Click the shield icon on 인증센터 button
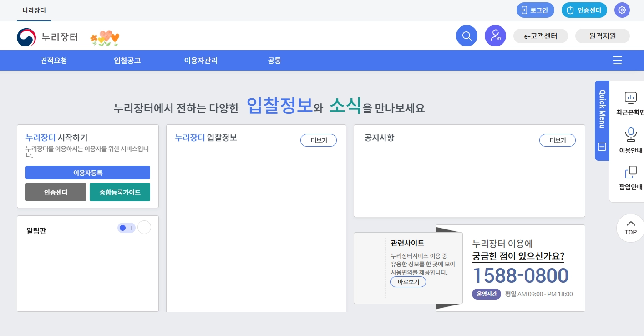Viewport: 644px width, 336px height. point(570,10)
